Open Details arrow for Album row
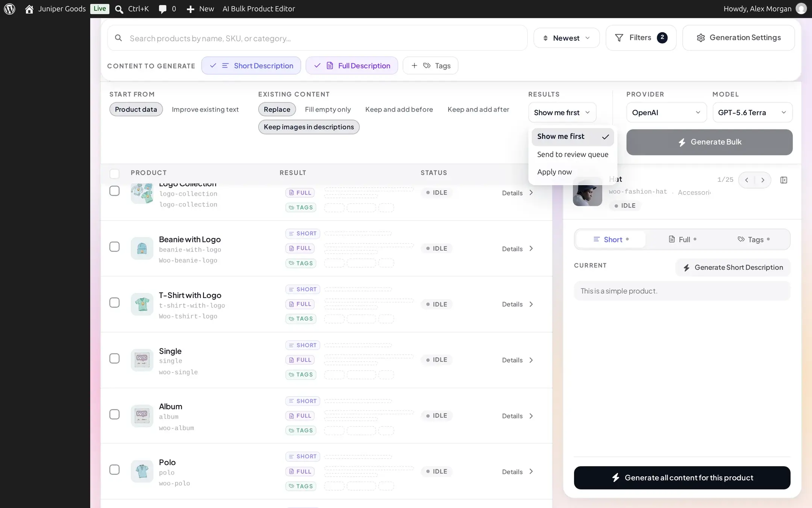 531,416
